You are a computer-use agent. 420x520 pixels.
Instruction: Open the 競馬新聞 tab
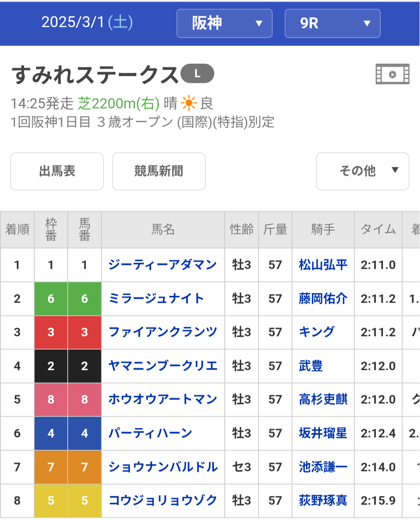(x=159, y=171)
